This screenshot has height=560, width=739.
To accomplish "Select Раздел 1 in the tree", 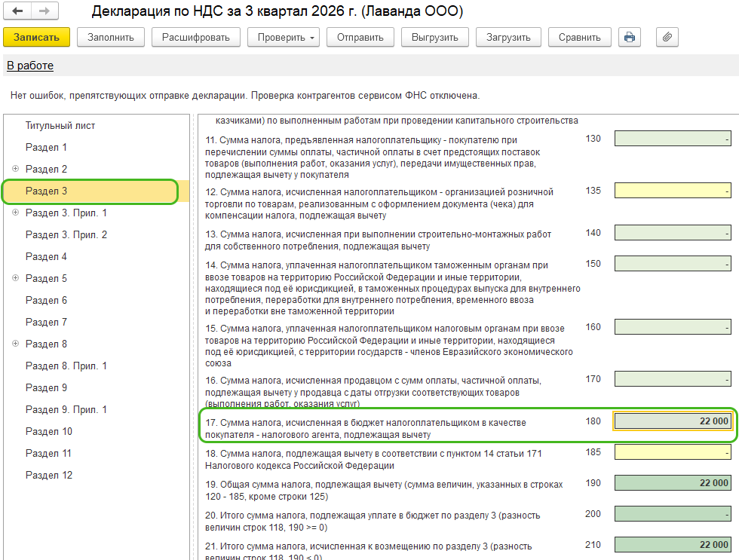I will pos(46,148).
